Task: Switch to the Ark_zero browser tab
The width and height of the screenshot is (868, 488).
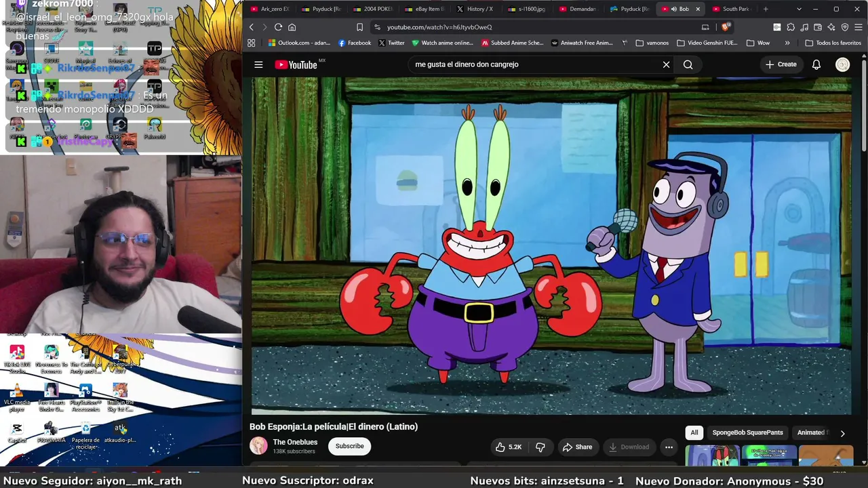Action: tap(270, 9)
